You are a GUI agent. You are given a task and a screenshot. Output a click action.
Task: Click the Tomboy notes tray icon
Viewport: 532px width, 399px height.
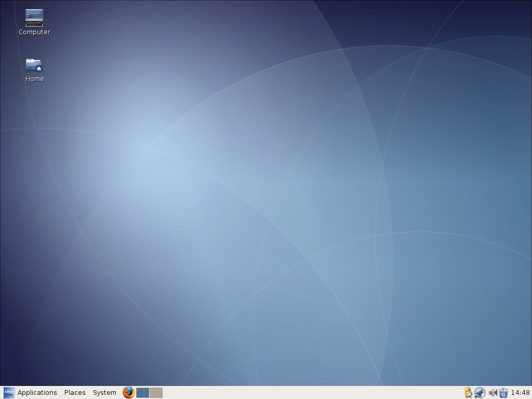point(468,393)
